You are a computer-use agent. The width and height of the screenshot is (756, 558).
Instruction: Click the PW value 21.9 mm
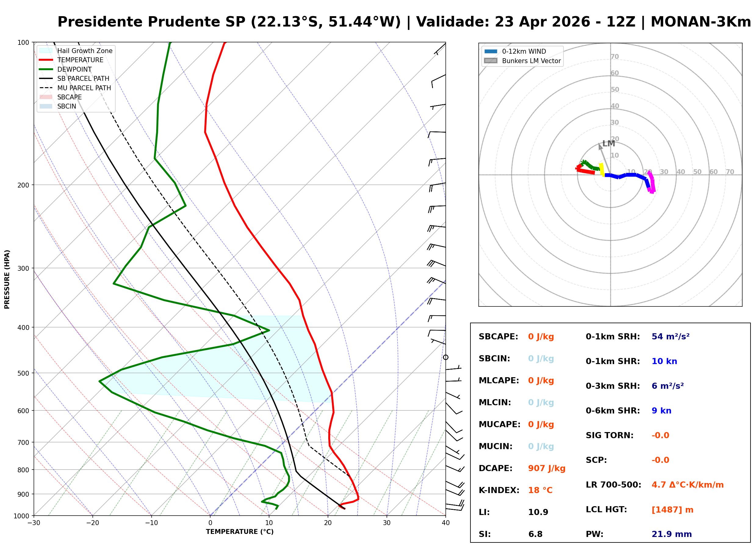(672, 534)
